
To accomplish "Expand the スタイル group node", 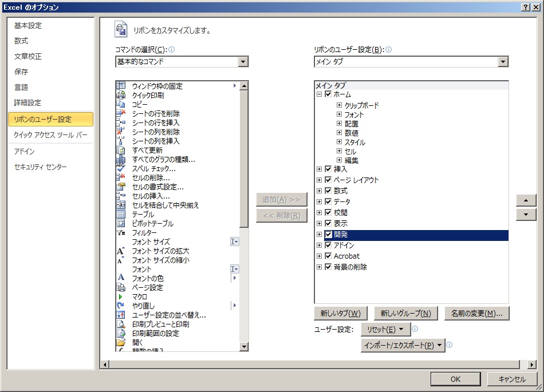I will point(339,141).
